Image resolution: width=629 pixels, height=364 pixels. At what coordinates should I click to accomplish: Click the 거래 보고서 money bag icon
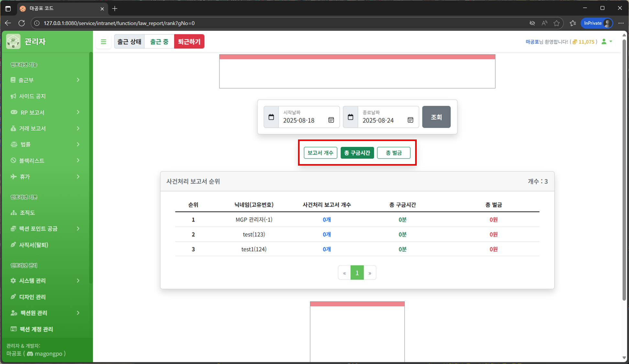(13, 128)
